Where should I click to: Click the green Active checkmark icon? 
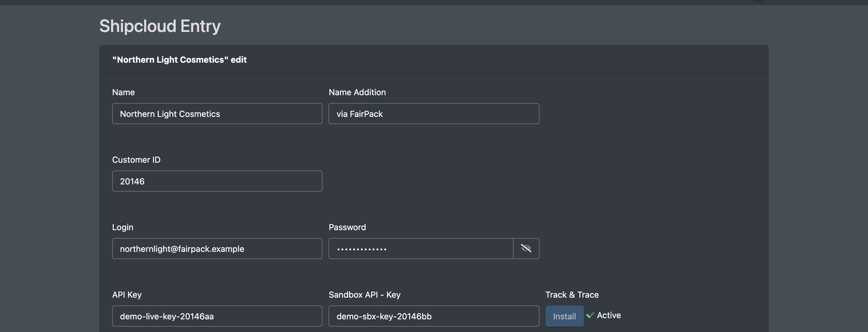click(590, 315)
